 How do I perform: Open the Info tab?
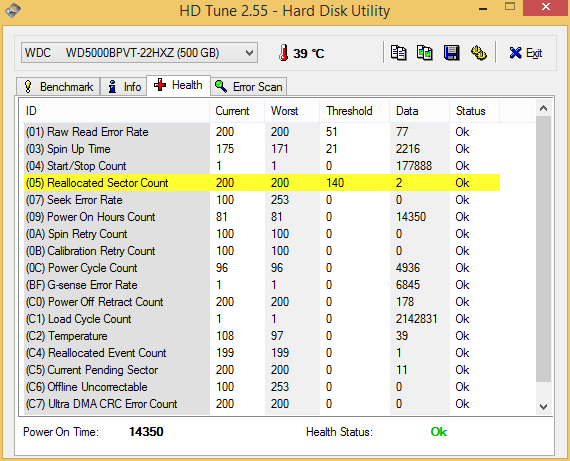[x=124, y=87]
